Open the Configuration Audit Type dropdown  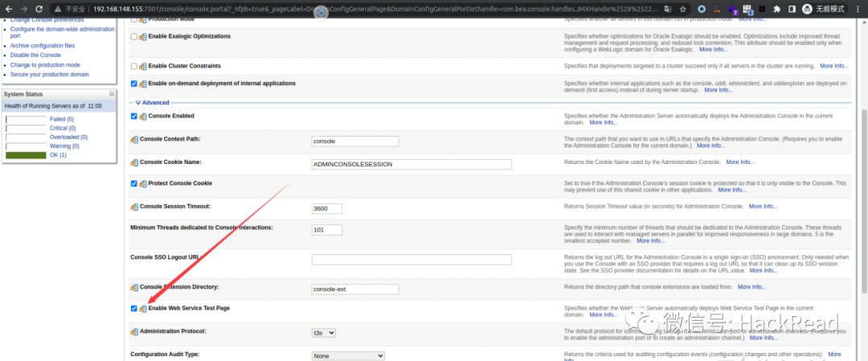348,355
